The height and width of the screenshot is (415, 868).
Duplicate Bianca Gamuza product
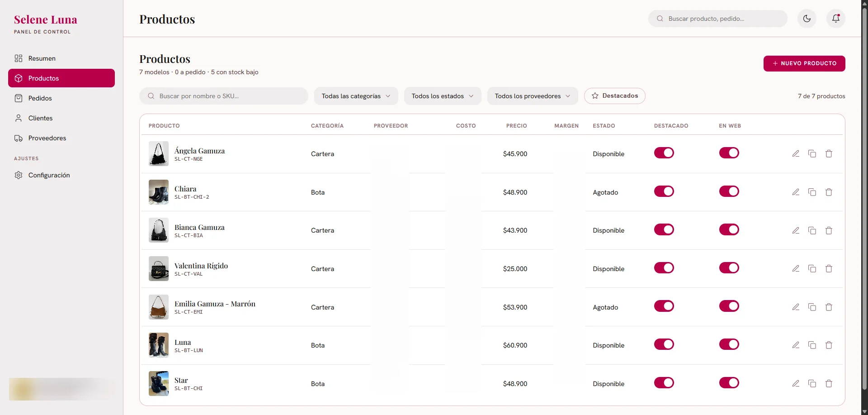(x=812, y=230)
